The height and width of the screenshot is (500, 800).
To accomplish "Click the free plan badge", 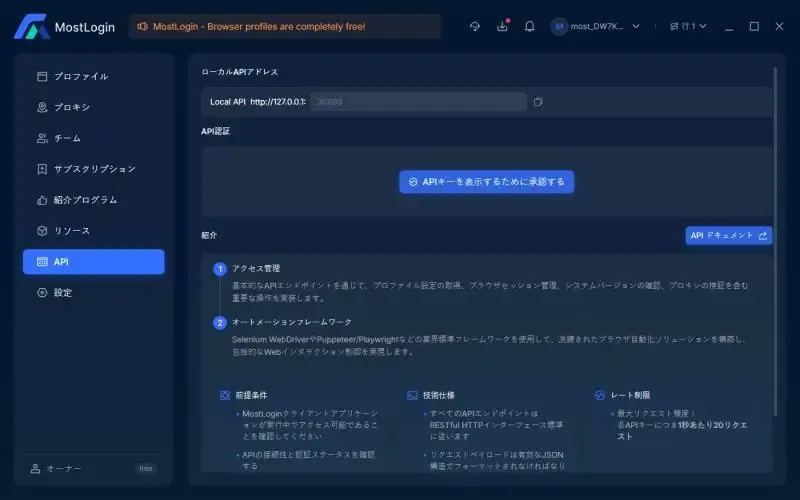I will click(x=146, y=468).
